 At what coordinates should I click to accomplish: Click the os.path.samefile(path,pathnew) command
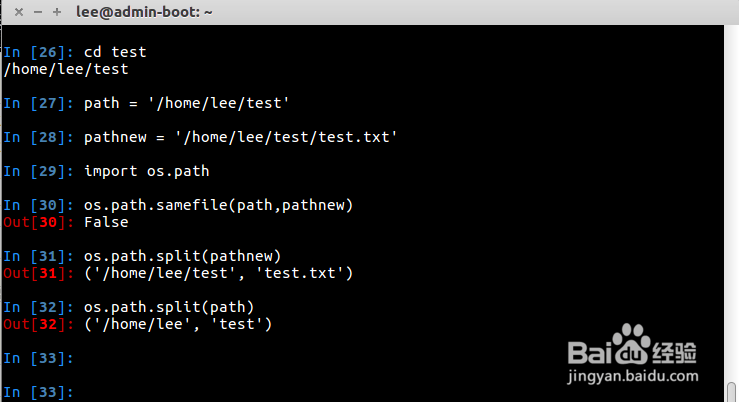218,205
